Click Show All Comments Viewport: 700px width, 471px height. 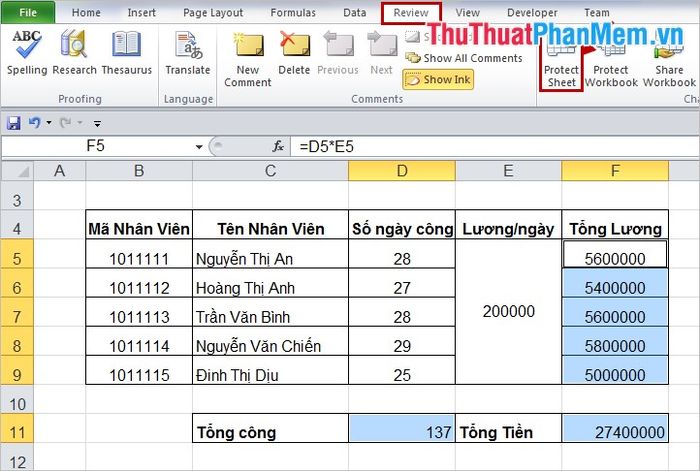(x=464, y=58)
